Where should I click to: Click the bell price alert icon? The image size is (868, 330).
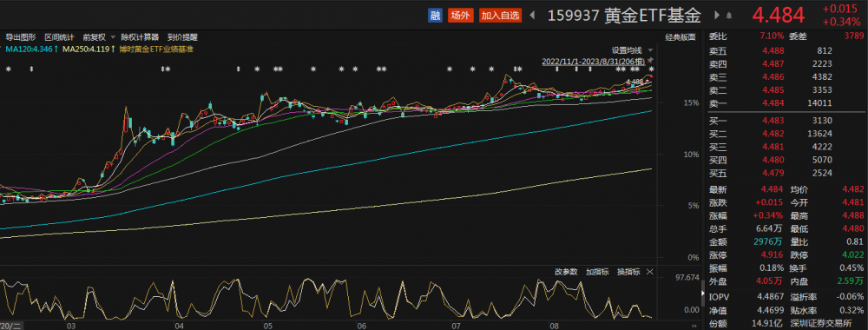(x=729, y=16)
